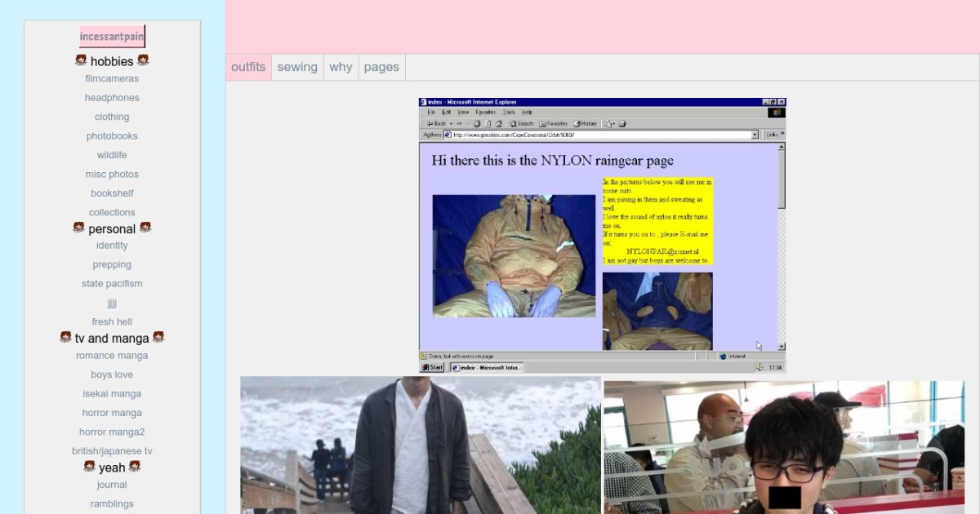
Task: Go to the journal link
Action: coord(112,485)
